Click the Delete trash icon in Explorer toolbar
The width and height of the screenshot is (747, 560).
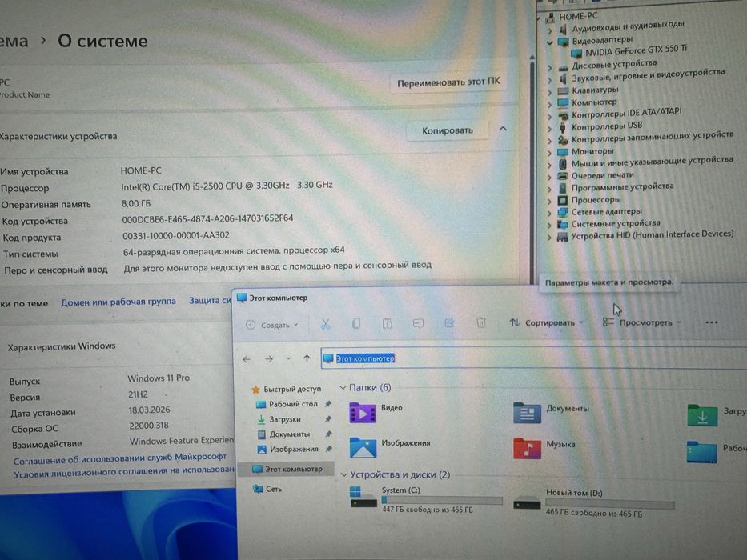480,323
